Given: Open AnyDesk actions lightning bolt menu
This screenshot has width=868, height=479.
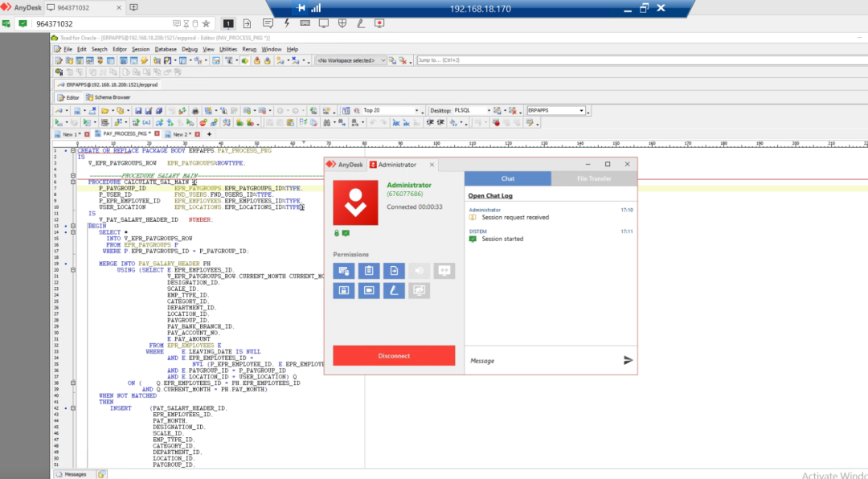Looking at the screenshot, I should [x=287, y=23].
